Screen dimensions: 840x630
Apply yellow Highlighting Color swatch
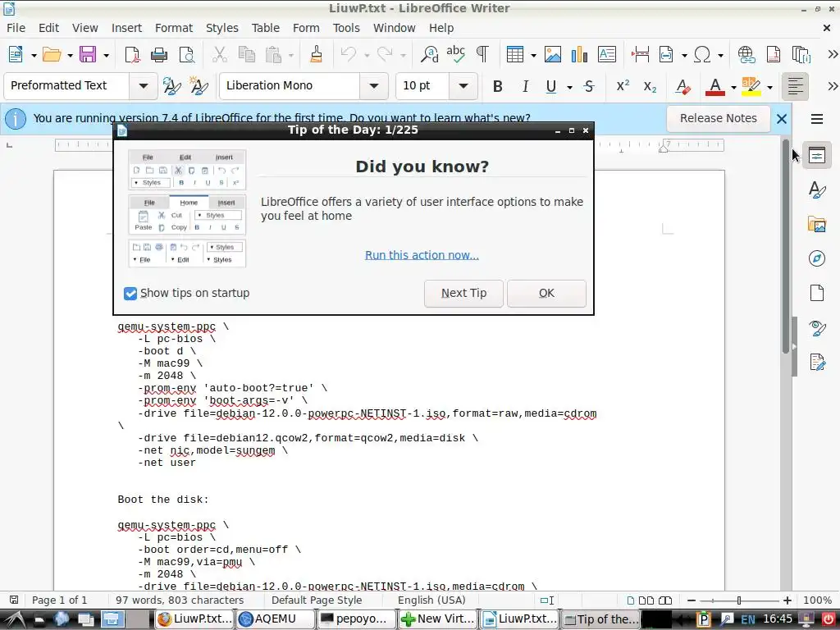pyautogui.click(x=751, y=86)
